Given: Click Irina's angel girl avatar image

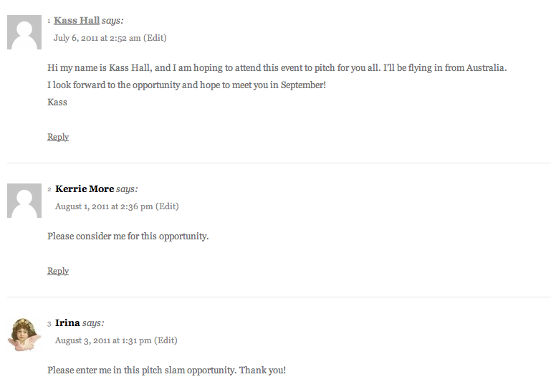Looking at the screenshot, I should click(x=24, y=335).
